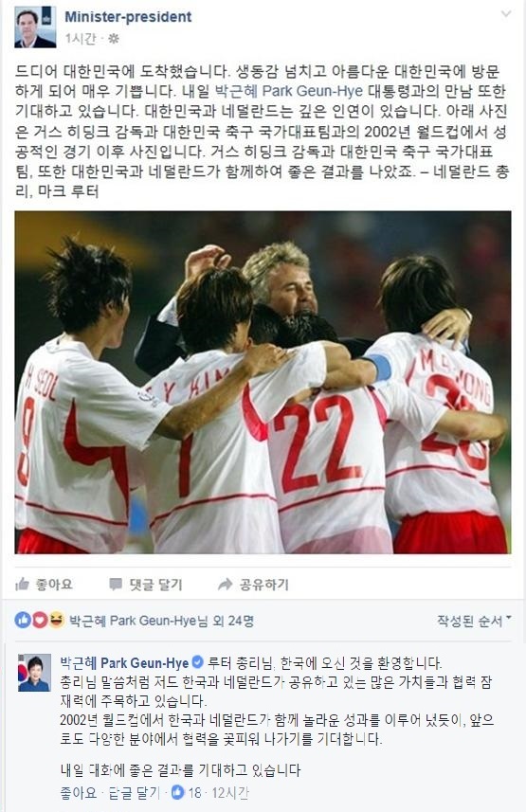Open the commenter name 박근혜 Park Geun-Hye
The image size is (526, 812).
(124, 663)
